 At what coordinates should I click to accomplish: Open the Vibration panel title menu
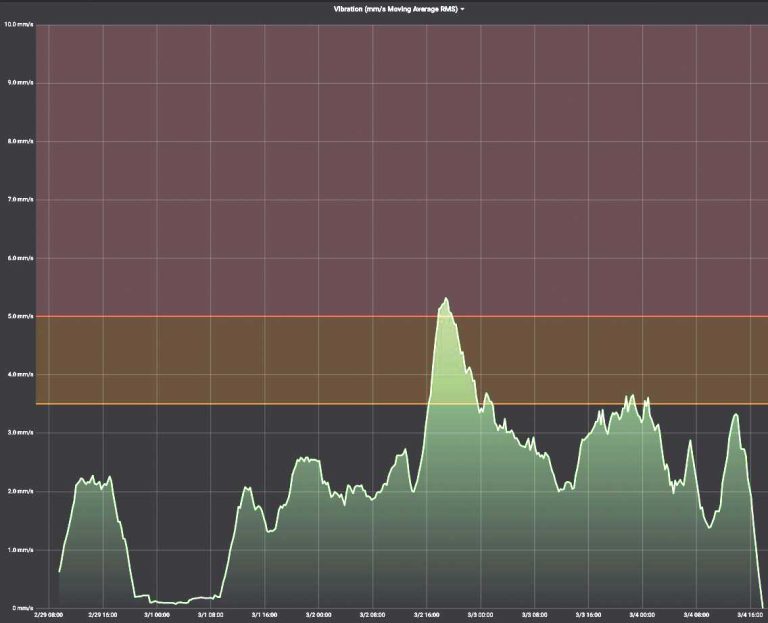[x=396, y=9]
